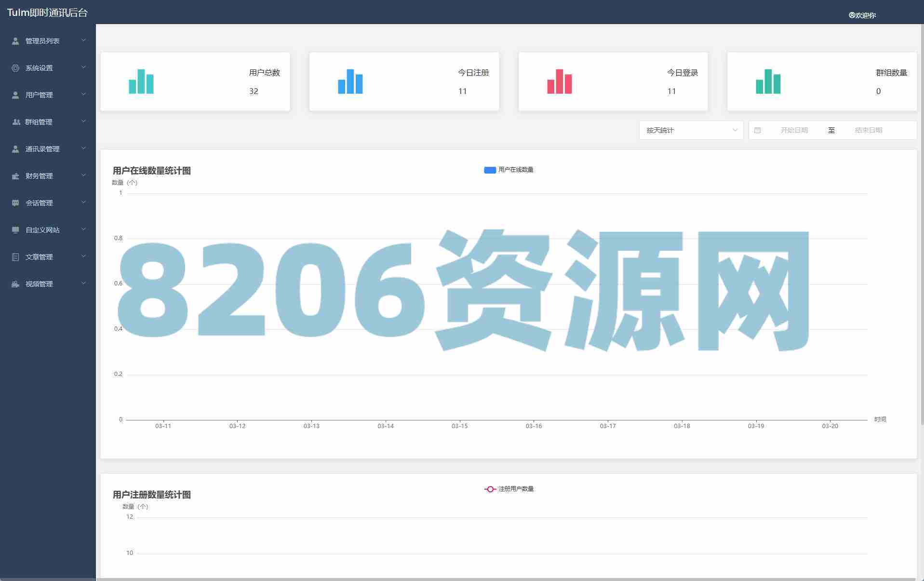Viewport: 924px width, 581px height.
Task: Click the 视频管理 camera icon
Action: click(x=15, y=284)
